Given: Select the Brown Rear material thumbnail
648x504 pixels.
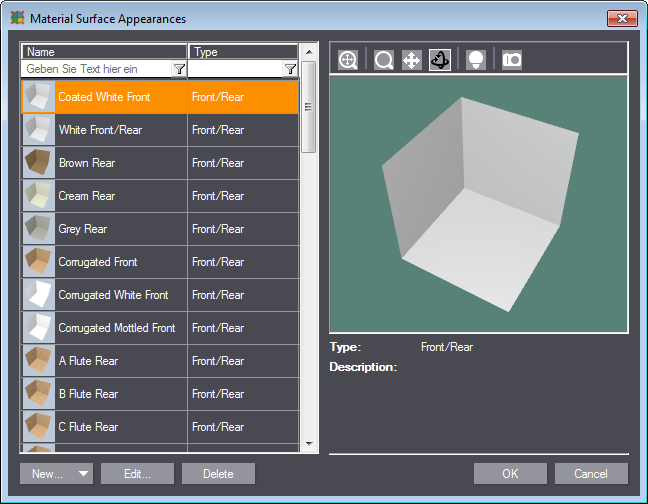Looking at the screenshot, I should pos(38,163).
